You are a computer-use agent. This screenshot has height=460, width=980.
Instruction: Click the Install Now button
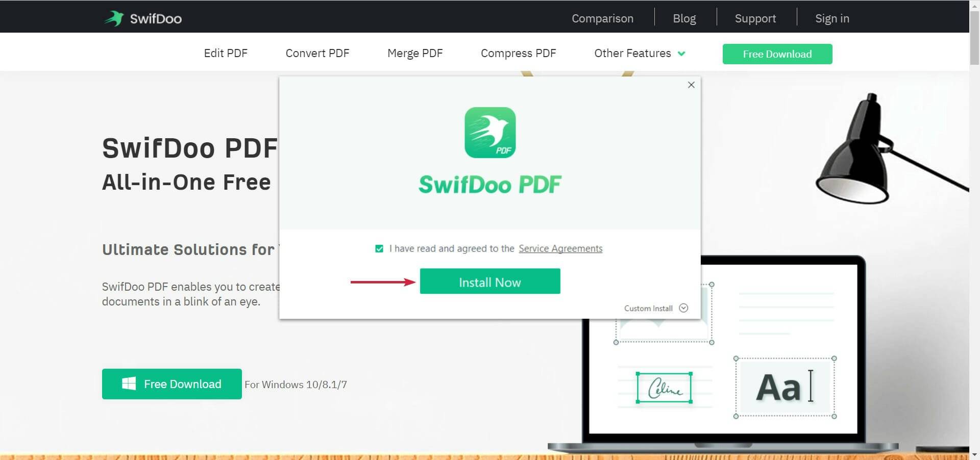[x=490, y=282]
